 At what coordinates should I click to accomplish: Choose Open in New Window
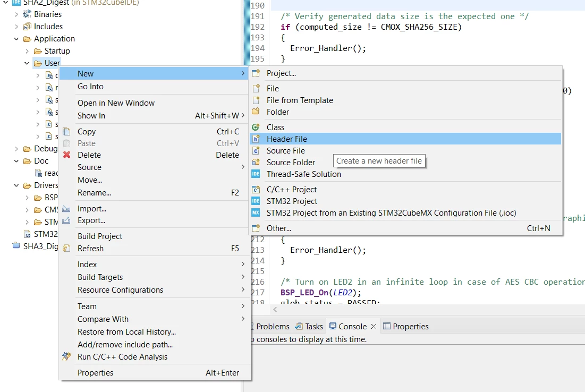point(155,103)
